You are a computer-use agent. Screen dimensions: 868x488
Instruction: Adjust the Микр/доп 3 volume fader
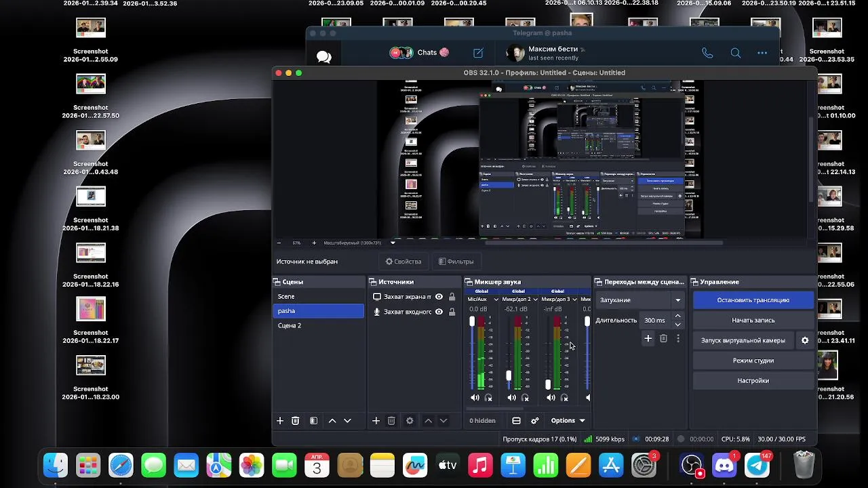click(x=548, y=384)
